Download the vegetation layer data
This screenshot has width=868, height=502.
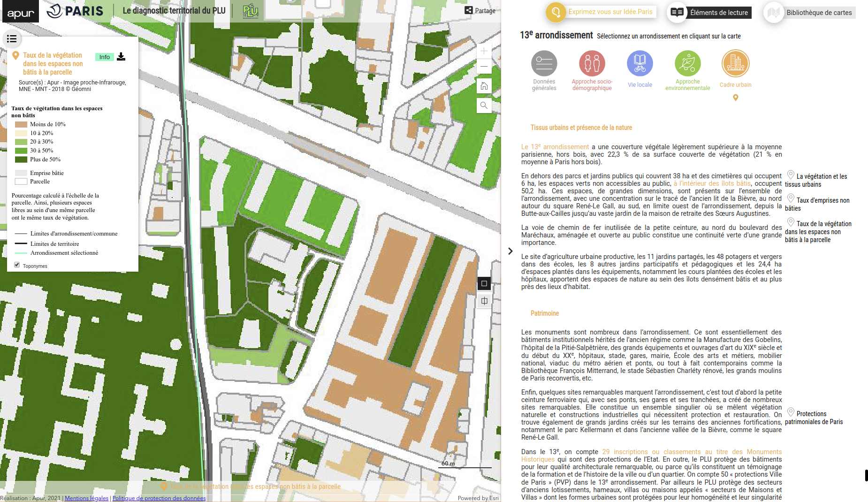point(121,57)
